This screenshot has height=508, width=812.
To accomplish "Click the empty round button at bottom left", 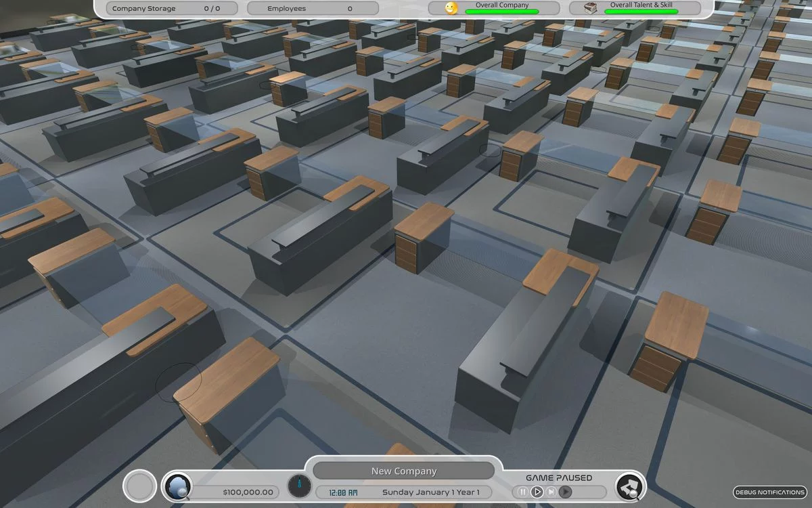I will point(141,487).
